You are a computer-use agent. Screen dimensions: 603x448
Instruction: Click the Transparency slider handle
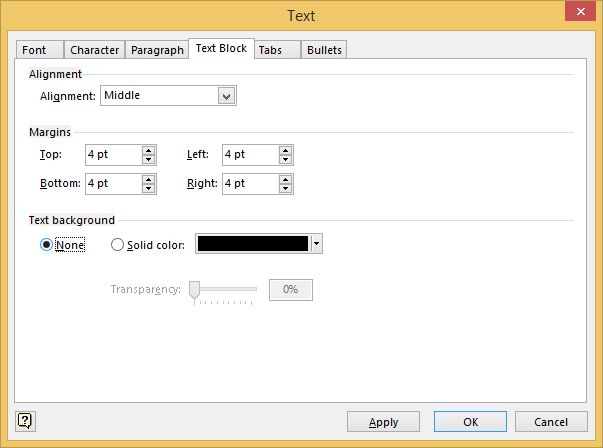[x=195, y=289]
